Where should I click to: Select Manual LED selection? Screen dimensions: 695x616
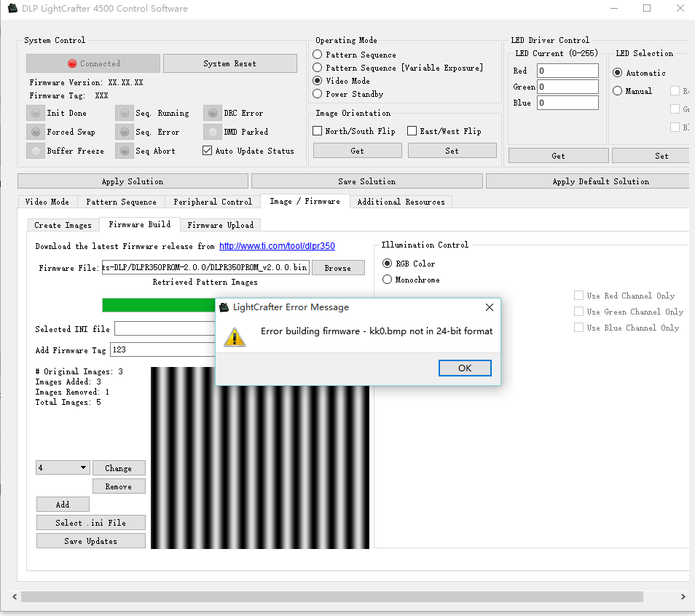[618, 91]
